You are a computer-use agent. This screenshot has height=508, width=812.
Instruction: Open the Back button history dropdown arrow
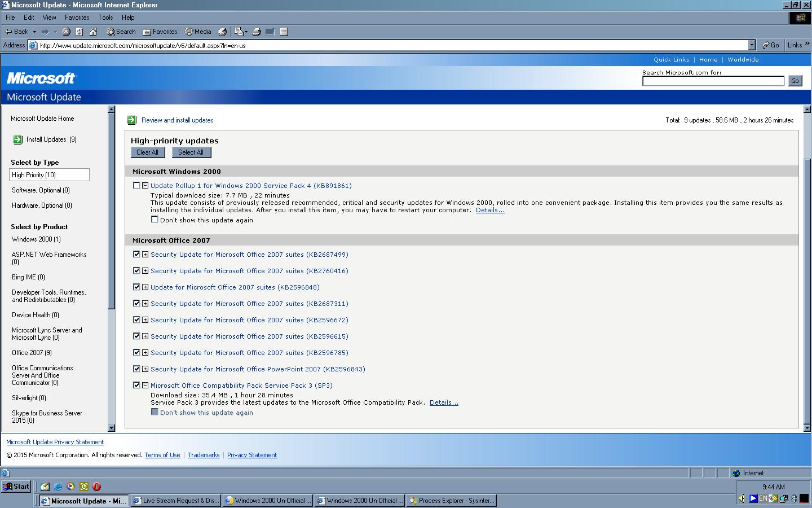click(x=34, y=32)
